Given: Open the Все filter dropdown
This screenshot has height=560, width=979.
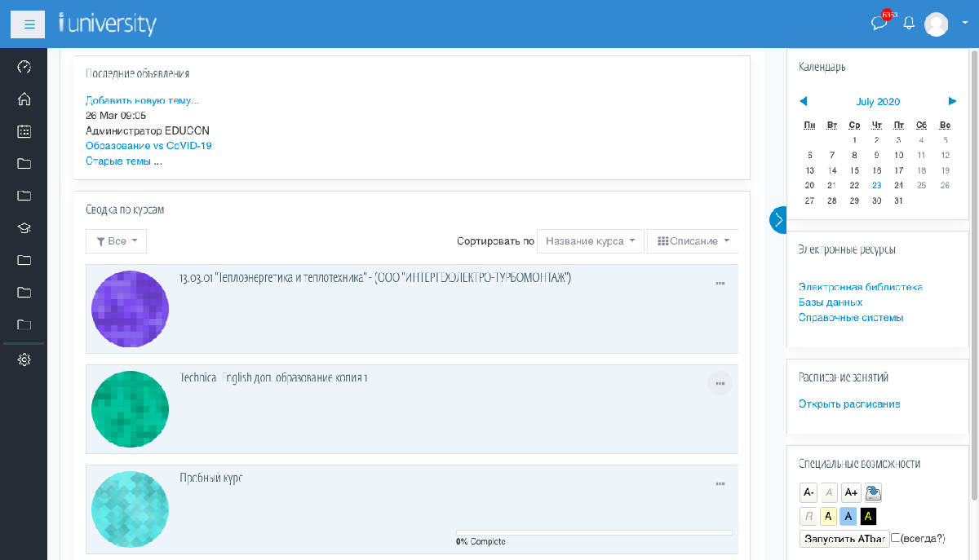Looking at the screenshot, I should point(116,241).
